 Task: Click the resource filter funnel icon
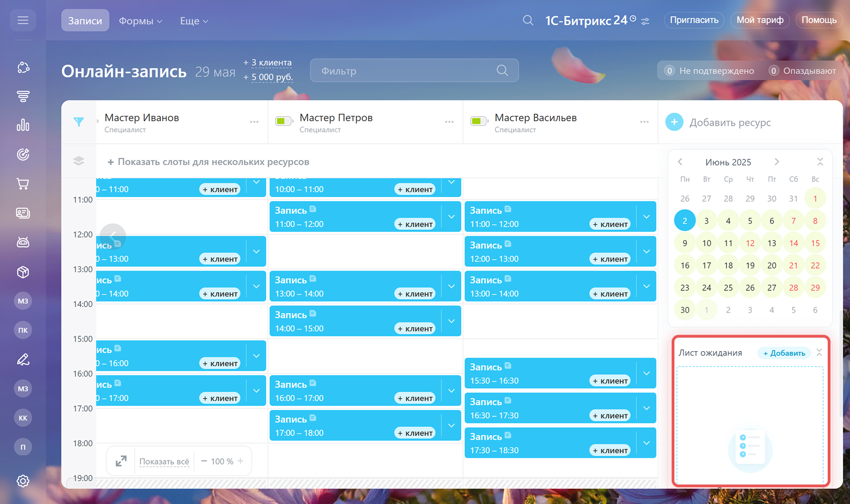pyautogui.click(x=78, y=122)
